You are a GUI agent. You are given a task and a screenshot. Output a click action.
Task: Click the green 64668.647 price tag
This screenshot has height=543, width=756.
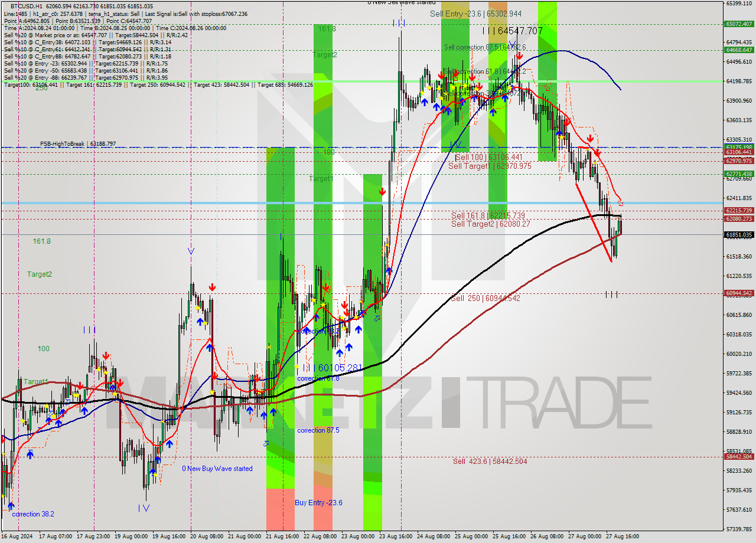(x=738, y=50)
